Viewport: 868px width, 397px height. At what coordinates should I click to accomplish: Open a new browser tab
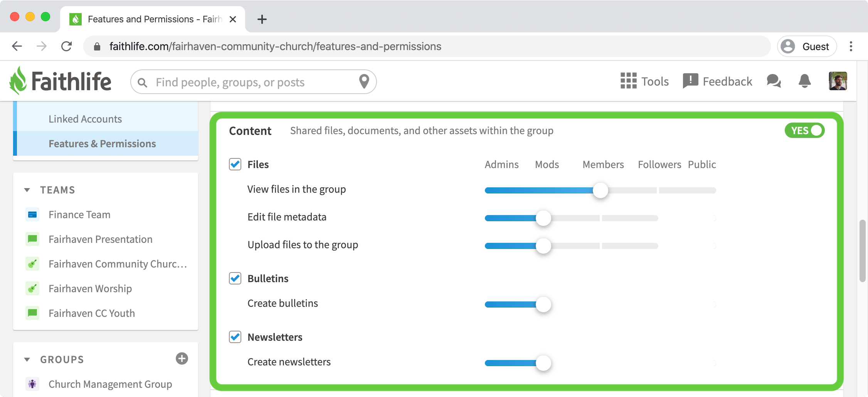[x=262, y=19]
